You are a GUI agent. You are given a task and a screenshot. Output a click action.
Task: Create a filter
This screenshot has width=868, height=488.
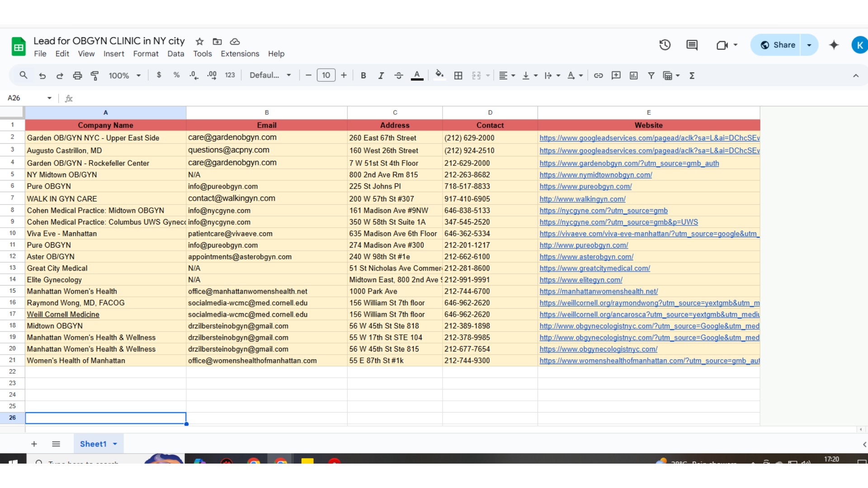pos(651,75)
